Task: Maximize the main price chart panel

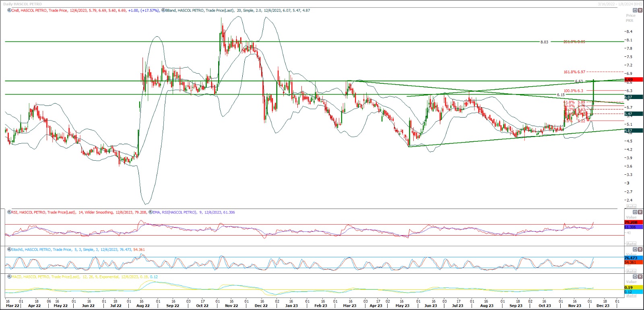Action: 635,10
